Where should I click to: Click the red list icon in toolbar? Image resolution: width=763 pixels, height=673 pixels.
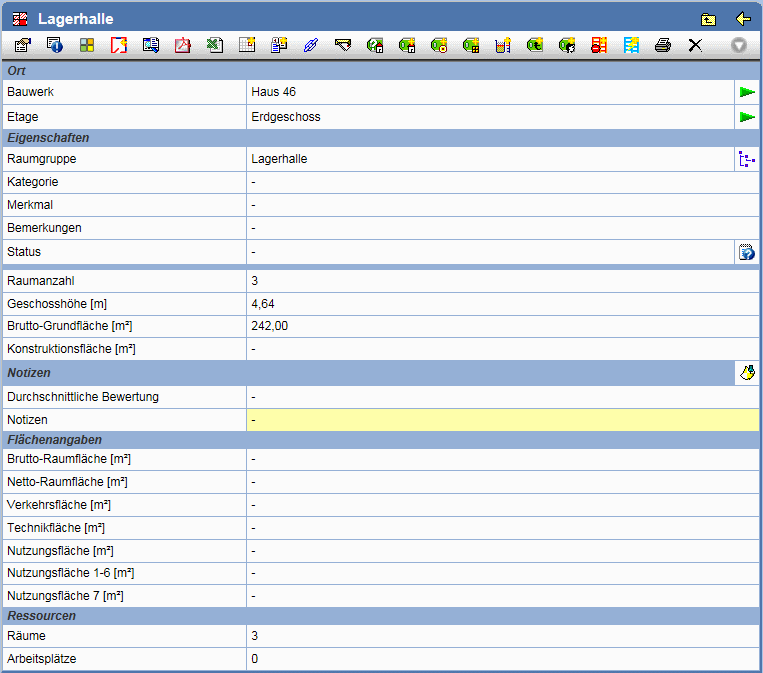pyautogui.click(x=598, y=45)
